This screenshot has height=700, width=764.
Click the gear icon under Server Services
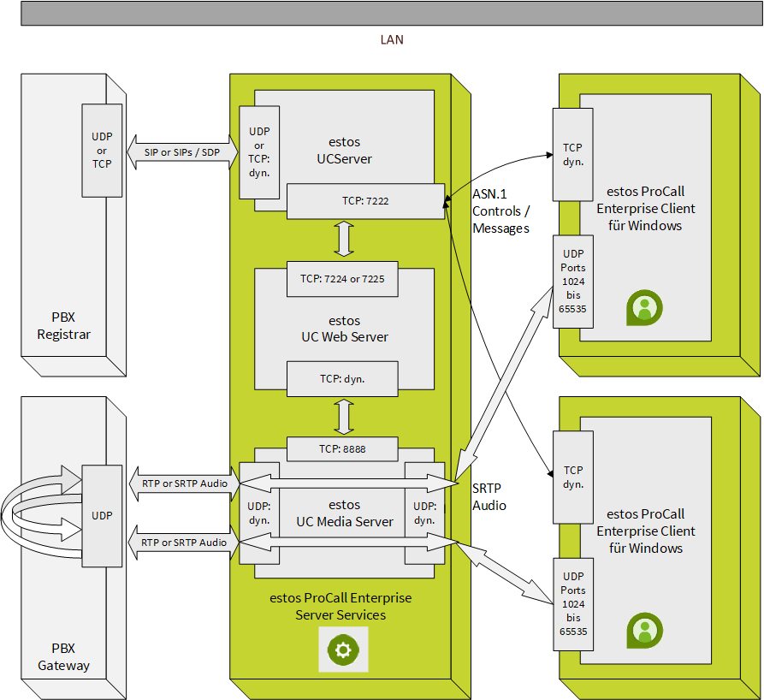click(x=343, y=650)
